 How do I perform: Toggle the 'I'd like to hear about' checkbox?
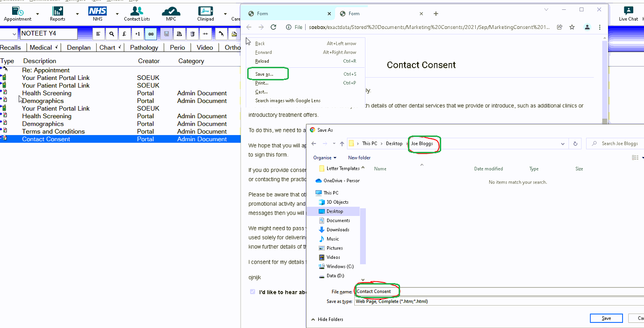253,292
